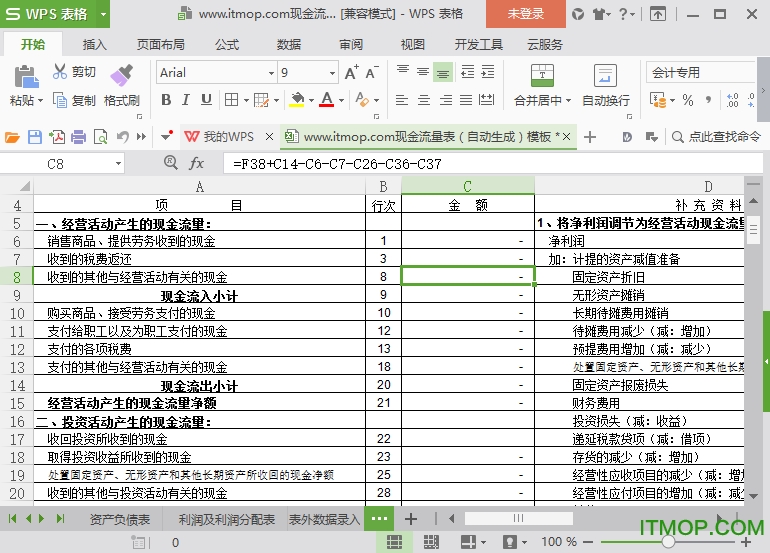Switch to page break view icon

pos(431,542)
